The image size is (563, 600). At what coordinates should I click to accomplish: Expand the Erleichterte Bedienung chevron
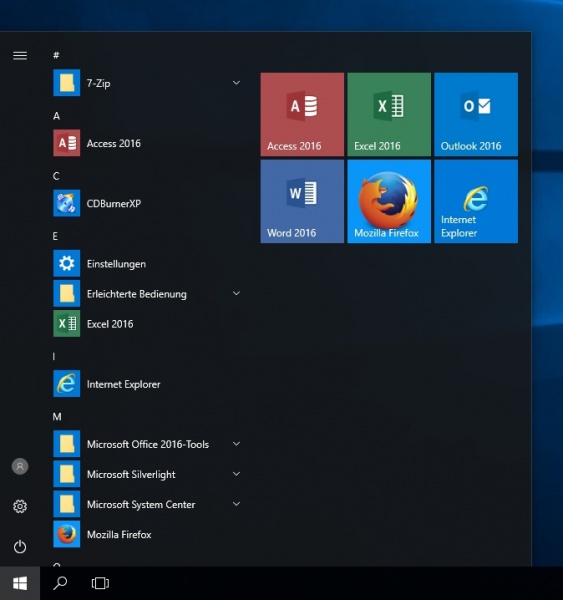pyautogui.click(x=237, y=293)
